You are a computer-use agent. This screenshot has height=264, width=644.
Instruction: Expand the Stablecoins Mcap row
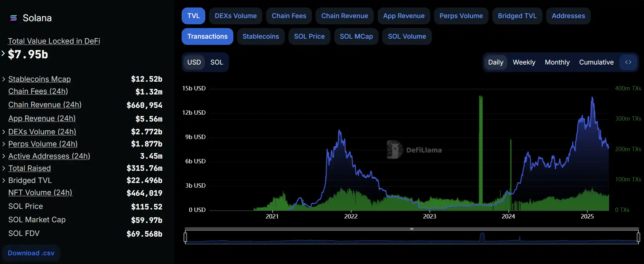(4, 79)
